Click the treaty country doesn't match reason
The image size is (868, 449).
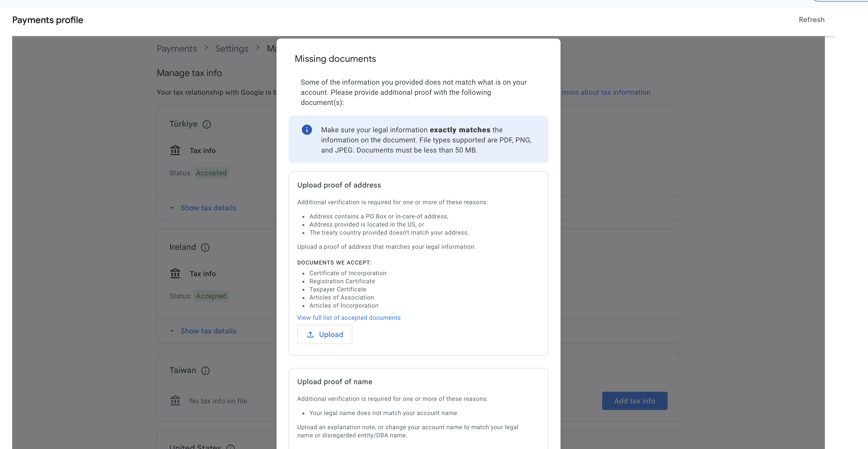click(x=389, y=233)
